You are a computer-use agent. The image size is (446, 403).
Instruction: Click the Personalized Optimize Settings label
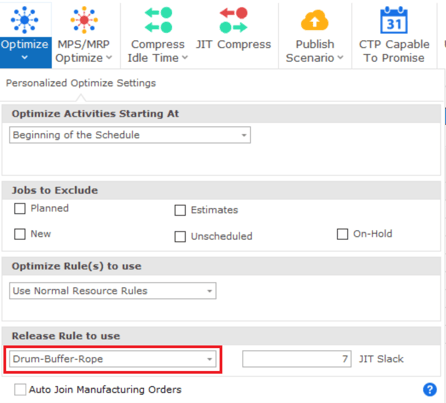click(81, 83)
